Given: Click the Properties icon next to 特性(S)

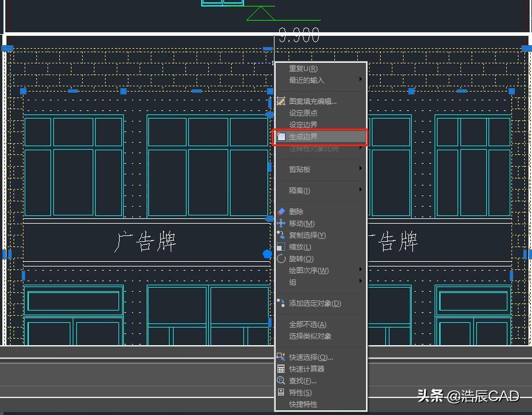Looking at the screenshot, I should (280, 392).
